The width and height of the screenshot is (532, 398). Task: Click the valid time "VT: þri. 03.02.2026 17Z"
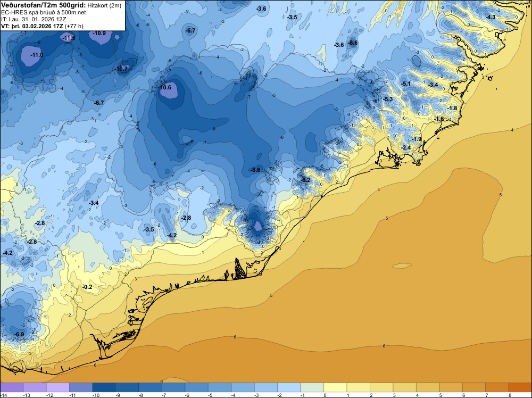(x=32, y=26)
